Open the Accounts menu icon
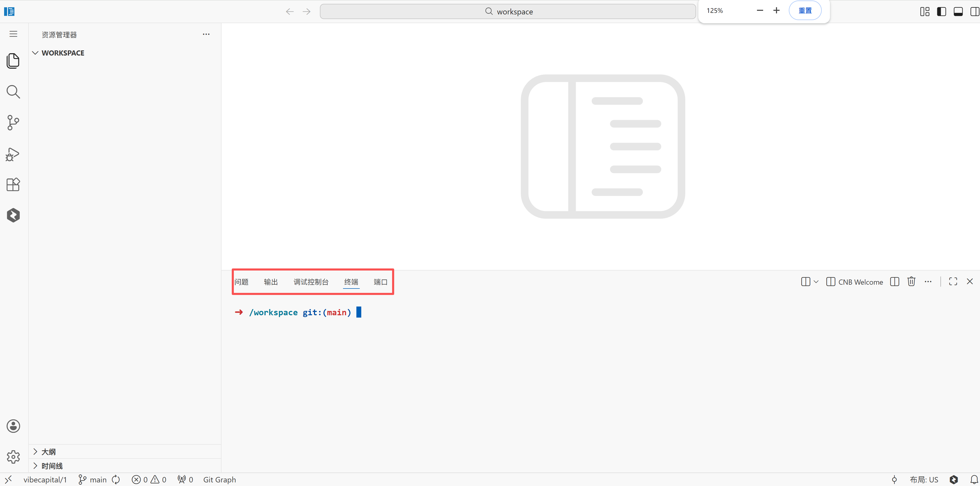Viewport: 980px width, 486px height. [13, 426]
